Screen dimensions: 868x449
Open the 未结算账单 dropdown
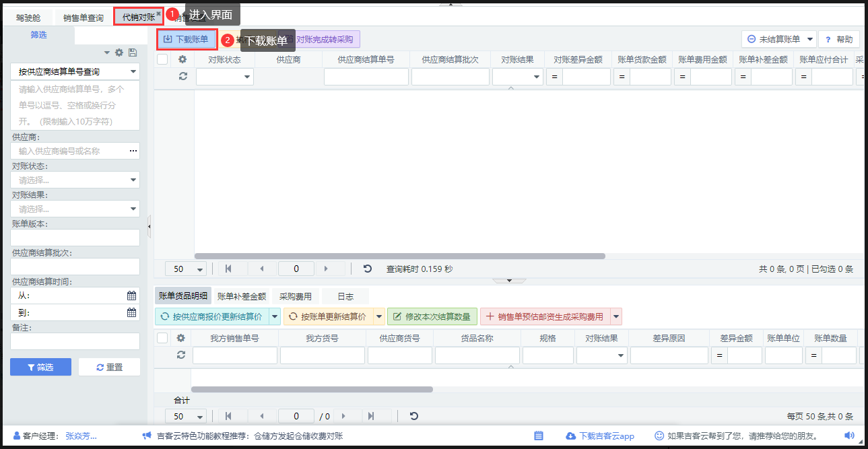(778, 39)
